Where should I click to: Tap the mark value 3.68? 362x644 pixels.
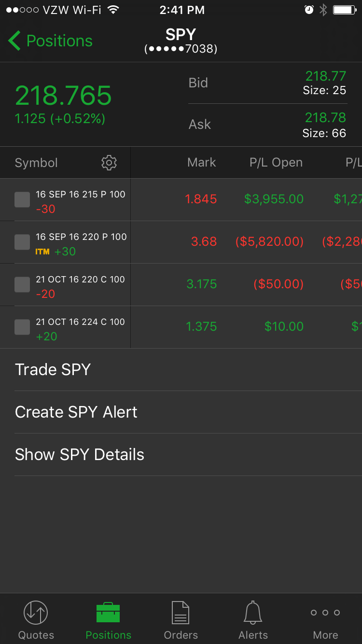[x=204, y=241]
